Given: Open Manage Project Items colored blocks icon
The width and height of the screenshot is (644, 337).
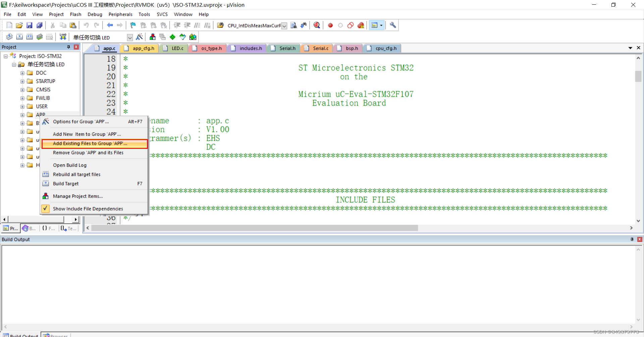Looking at the screenshot, I should [153, 37].
